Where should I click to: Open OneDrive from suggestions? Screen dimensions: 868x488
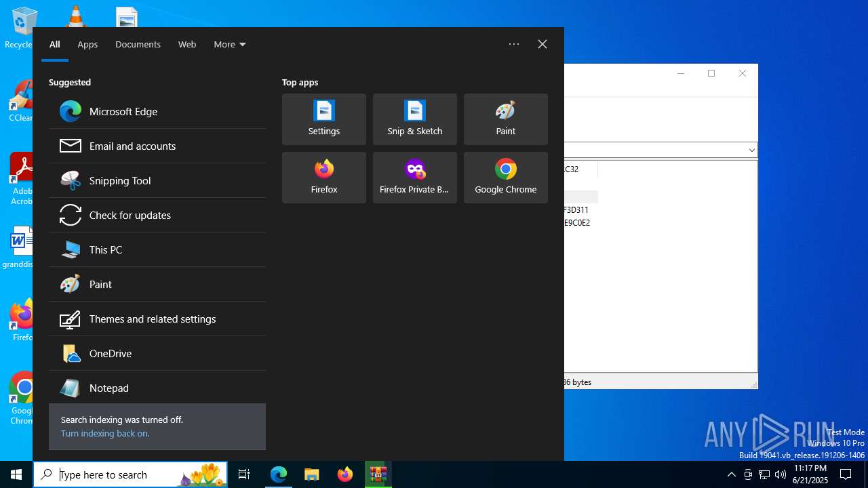[x=157, y=353]
